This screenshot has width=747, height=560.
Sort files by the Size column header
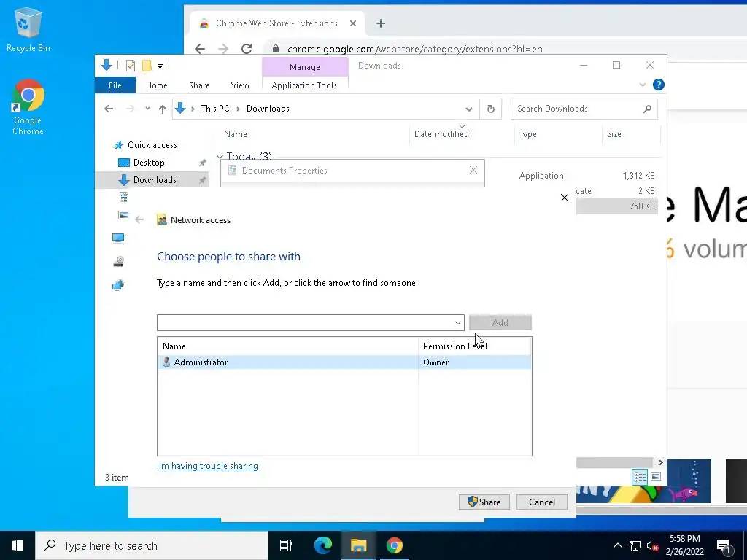coord(614,134)
